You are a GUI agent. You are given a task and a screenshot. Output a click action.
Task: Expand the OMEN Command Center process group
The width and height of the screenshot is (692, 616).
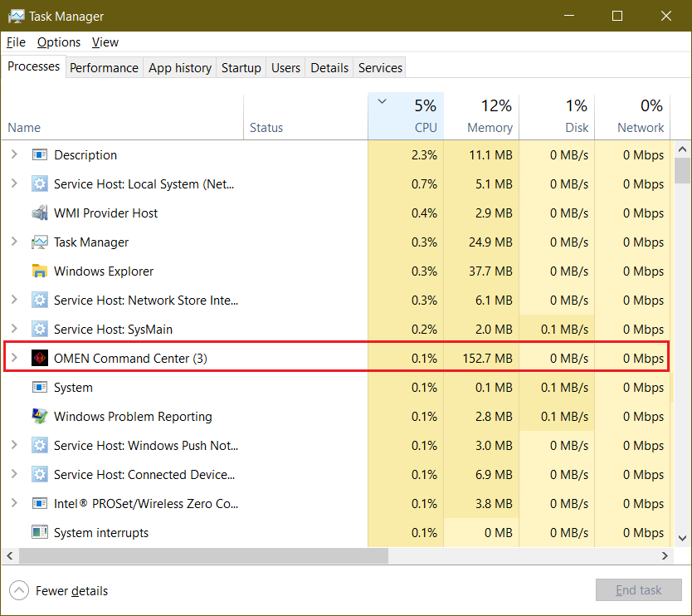[15, 358]
